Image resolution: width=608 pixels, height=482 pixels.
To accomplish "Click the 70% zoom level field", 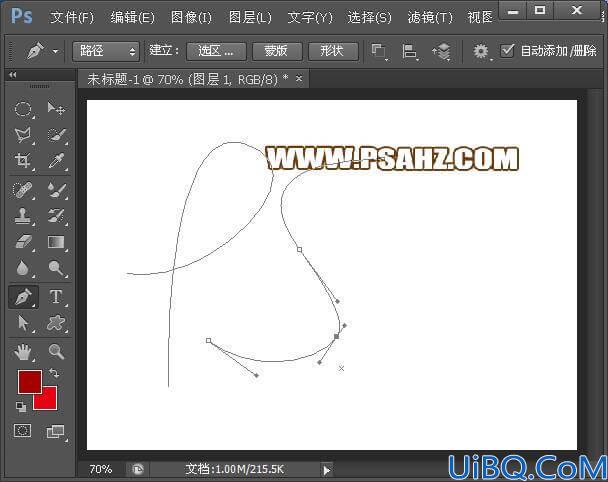I will [x=100, y=470].
